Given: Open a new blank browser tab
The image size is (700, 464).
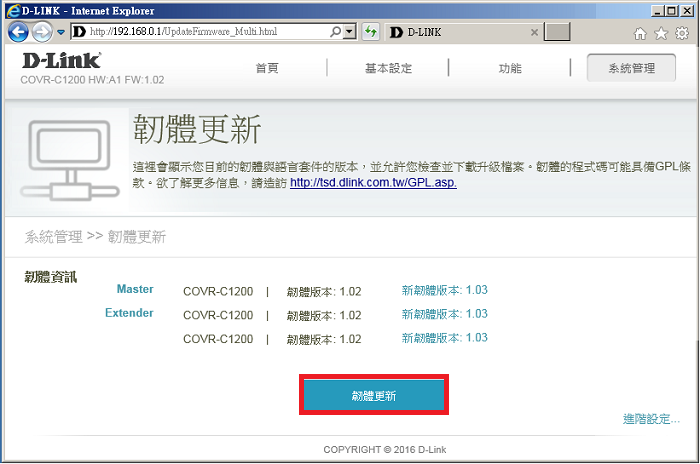Looking at the screenshot, I should [x=557, y=32].
